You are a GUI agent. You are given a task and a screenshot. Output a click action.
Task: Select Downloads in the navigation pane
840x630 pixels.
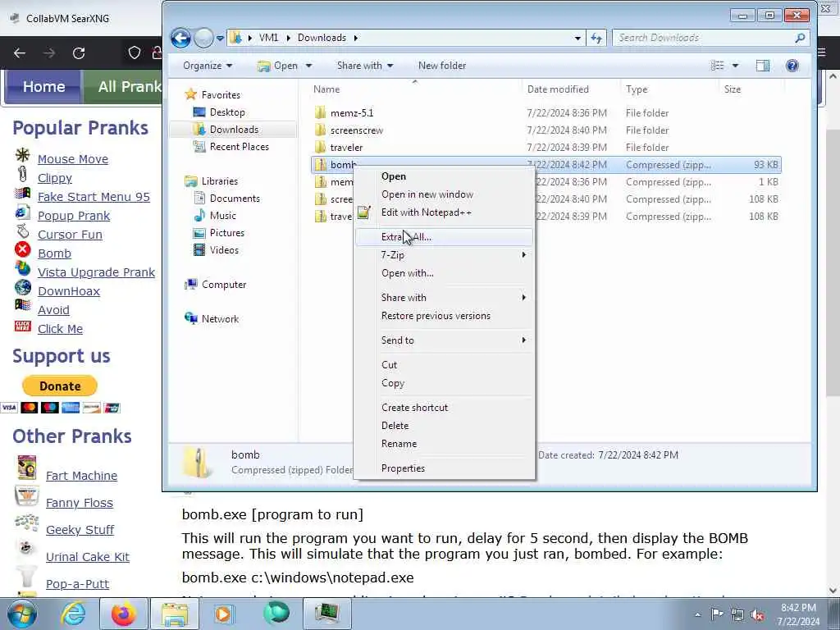point(234,129)
